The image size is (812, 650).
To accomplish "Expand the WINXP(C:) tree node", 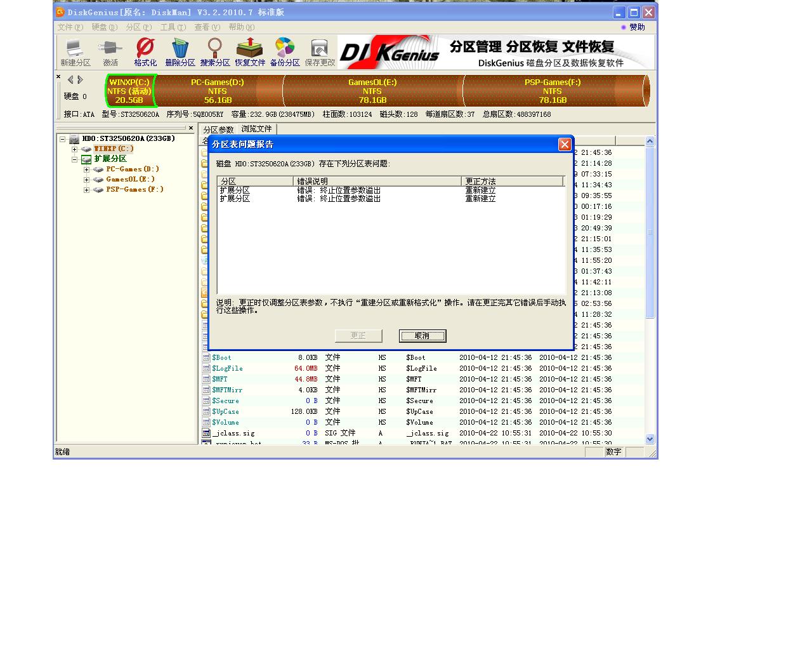I will point(74,149).
